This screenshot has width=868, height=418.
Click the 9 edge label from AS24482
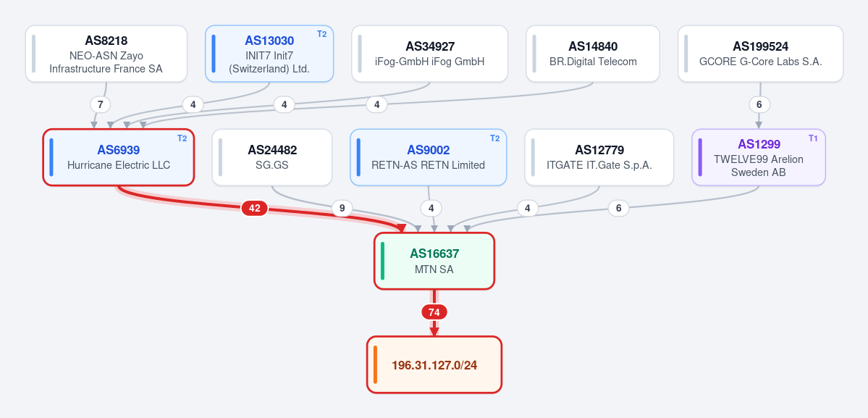[342, 208]
